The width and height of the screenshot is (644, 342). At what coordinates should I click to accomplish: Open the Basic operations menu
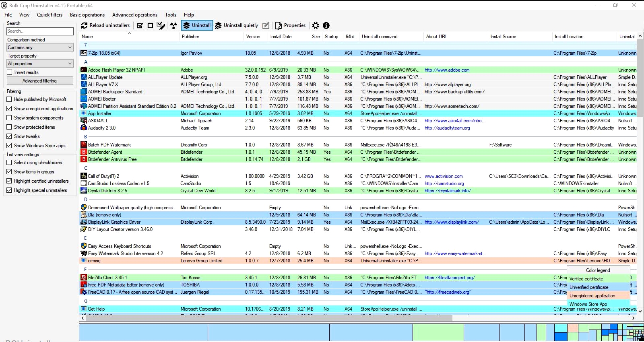pyautogui.click(x=87, y=15)
